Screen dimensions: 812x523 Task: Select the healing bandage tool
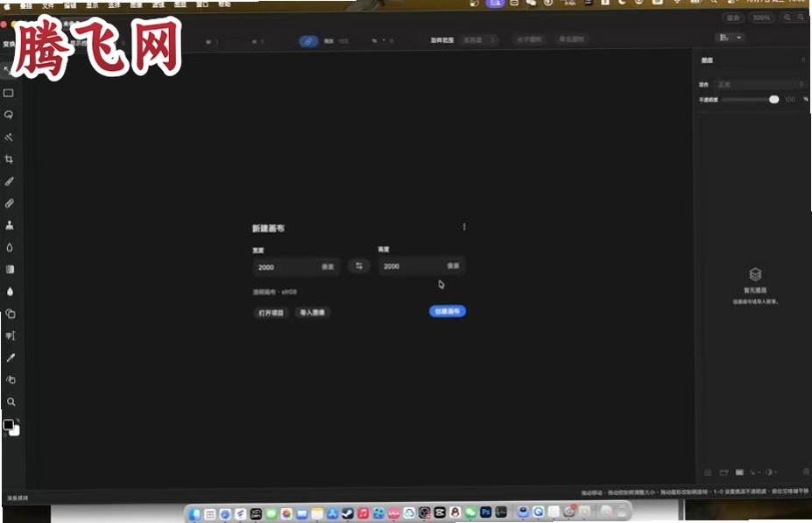10,203
